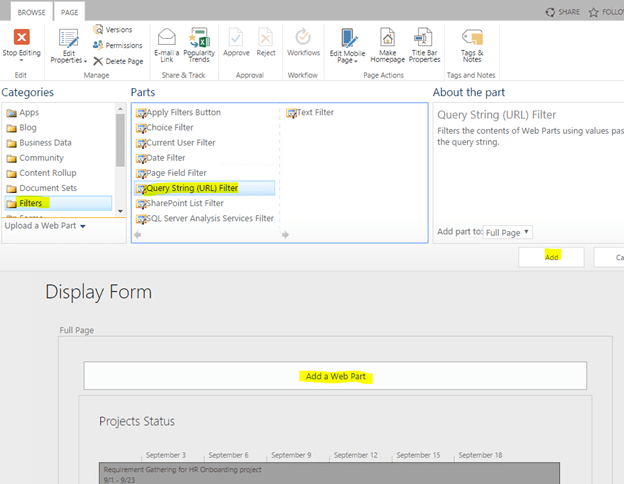Select the Blog category
Viewport: 624px width, 484px height.
tap(21, 128)
